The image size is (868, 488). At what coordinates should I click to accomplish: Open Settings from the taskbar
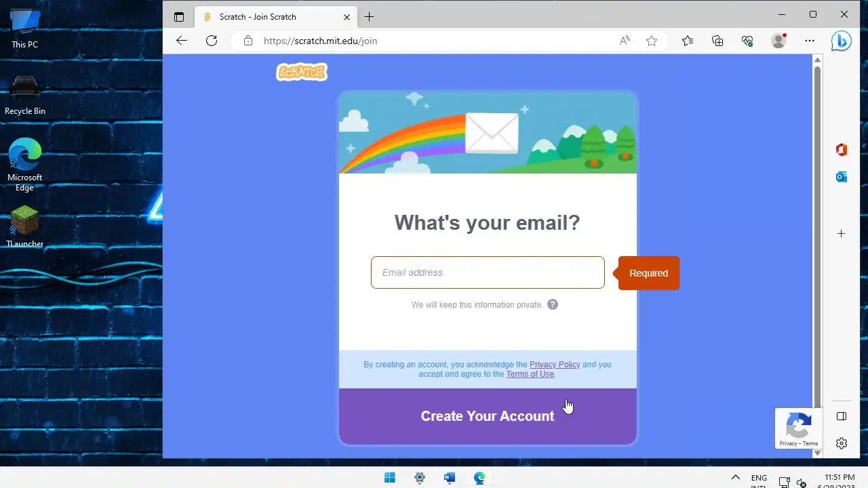420,478
